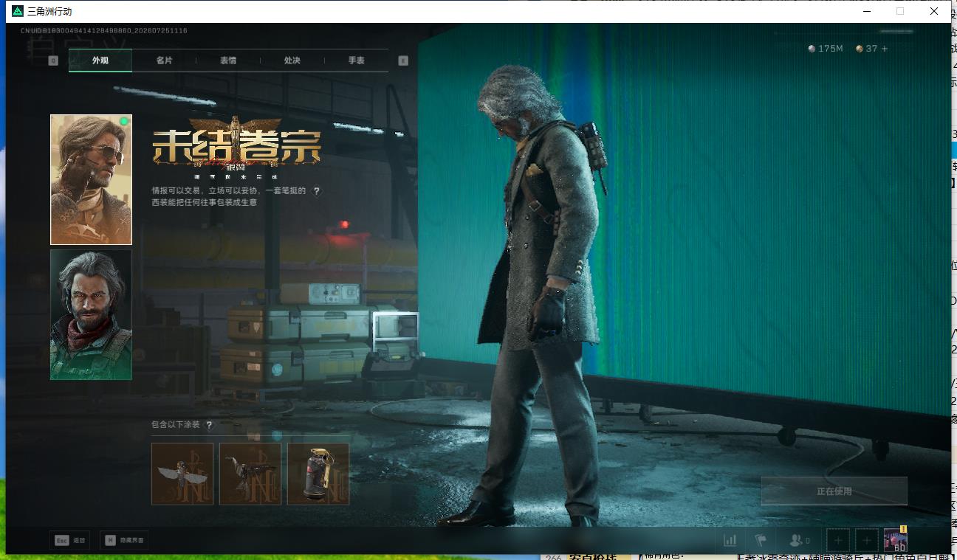Switch to the 外观 tab
Viewport: 957px width, 560px height.
tap(100, 61)
